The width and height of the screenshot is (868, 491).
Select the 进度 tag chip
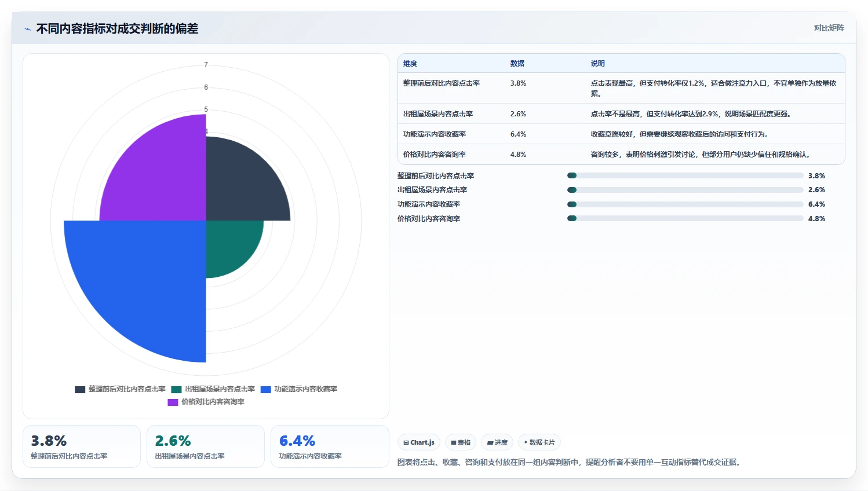pyautogui.click(x=497, y=442)
